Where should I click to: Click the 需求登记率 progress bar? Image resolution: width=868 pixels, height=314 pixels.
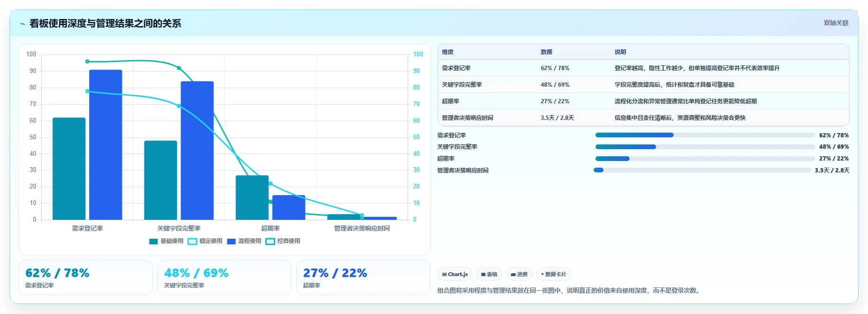705,135
